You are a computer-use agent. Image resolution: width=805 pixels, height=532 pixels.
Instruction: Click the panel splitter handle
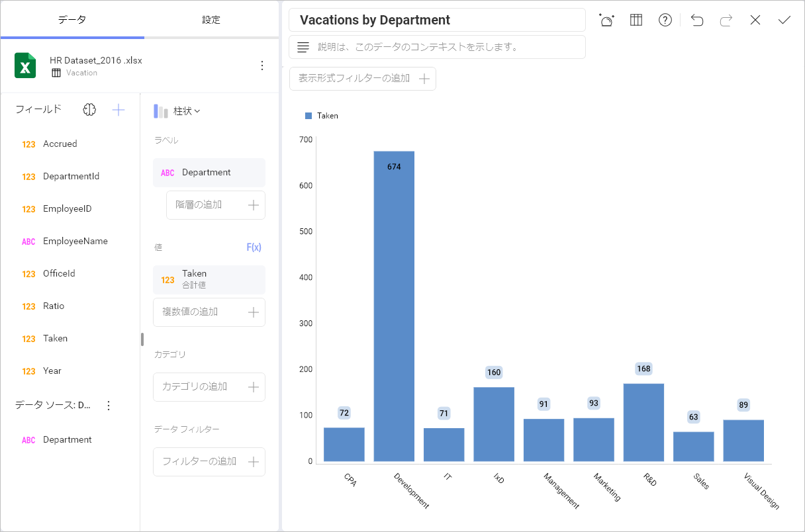142,339
